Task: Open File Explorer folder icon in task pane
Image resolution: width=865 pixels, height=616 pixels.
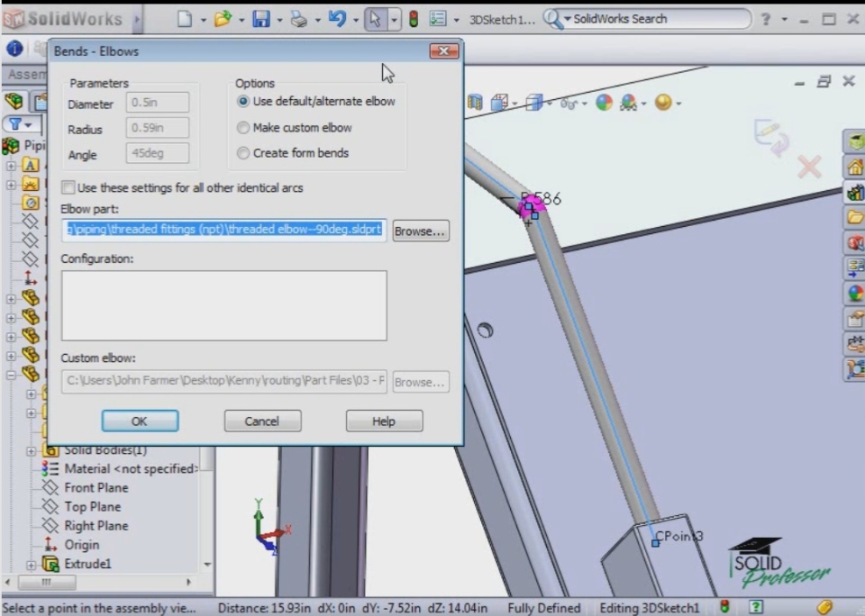Action: click(856, 217)
